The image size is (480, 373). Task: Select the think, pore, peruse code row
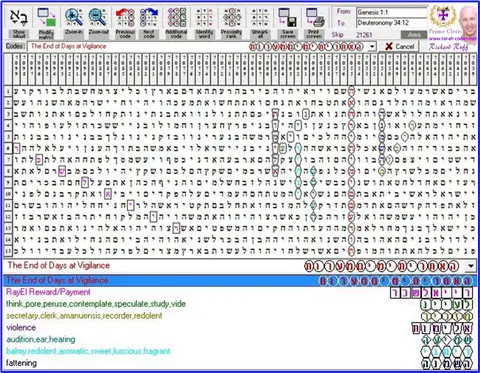point(240,304)
